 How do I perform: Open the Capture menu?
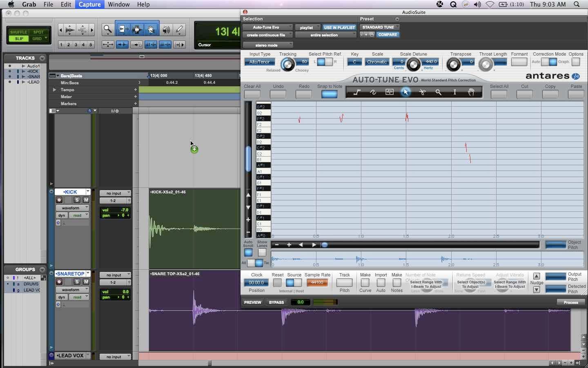coord(89,4)
